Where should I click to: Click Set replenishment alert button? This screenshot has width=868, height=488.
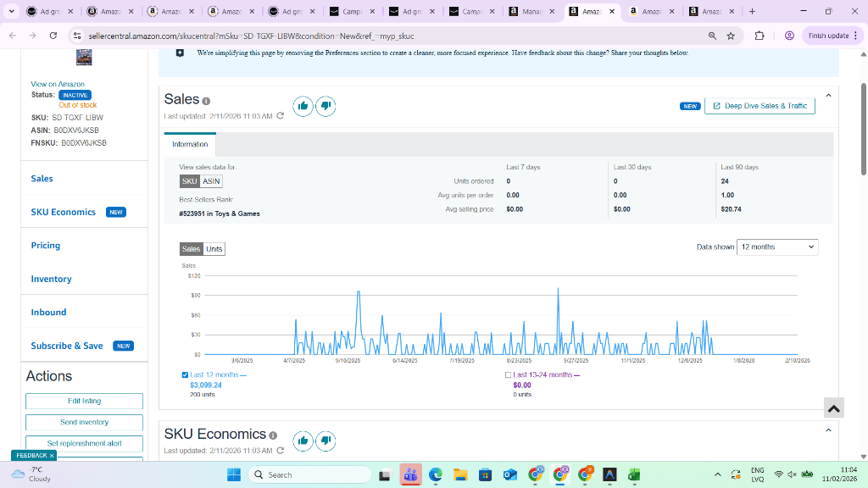click(84, 443)
